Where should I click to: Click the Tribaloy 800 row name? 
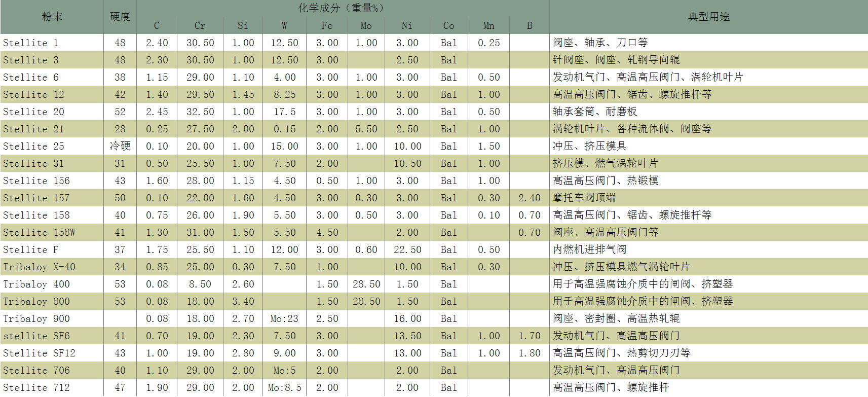pos(36,302)
